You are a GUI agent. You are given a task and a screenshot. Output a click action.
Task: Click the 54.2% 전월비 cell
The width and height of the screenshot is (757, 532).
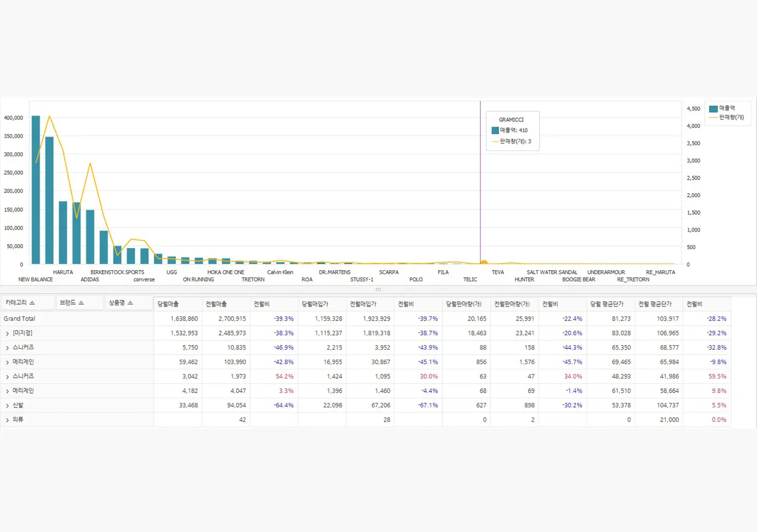284,377
